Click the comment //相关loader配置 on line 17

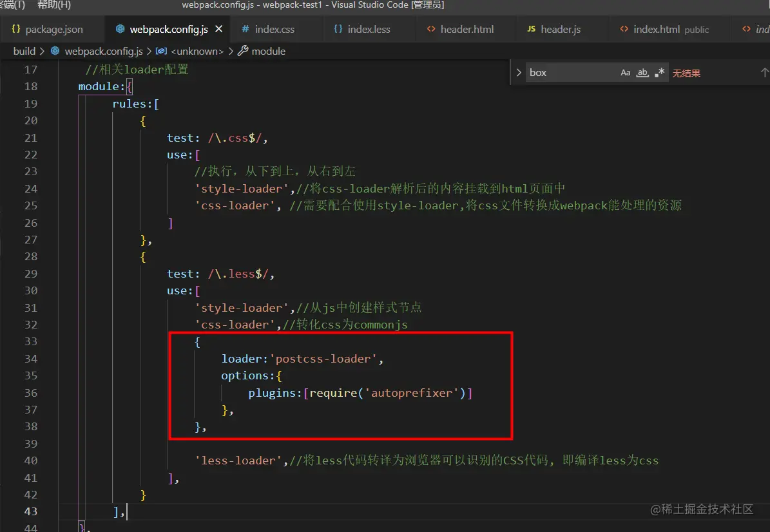(137, 69)
